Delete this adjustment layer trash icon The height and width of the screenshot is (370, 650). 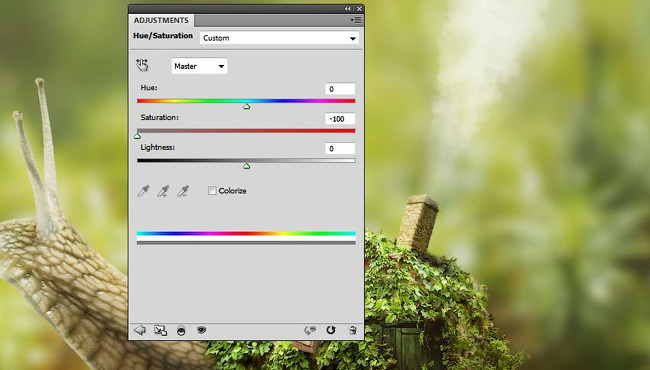tap(353, 330)
